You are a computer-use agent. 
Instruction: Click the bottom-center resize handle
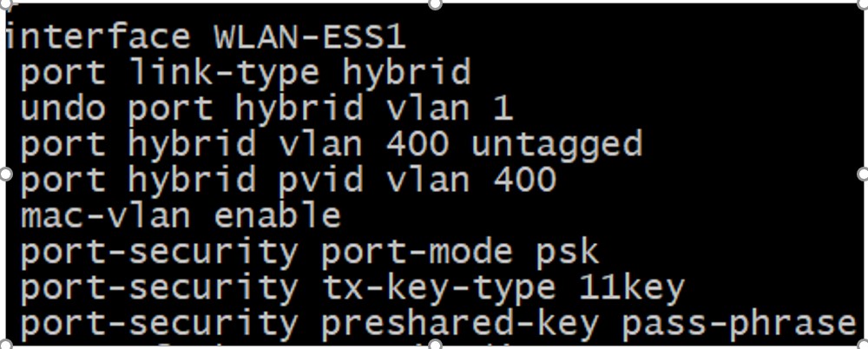(x=434, y=344)
